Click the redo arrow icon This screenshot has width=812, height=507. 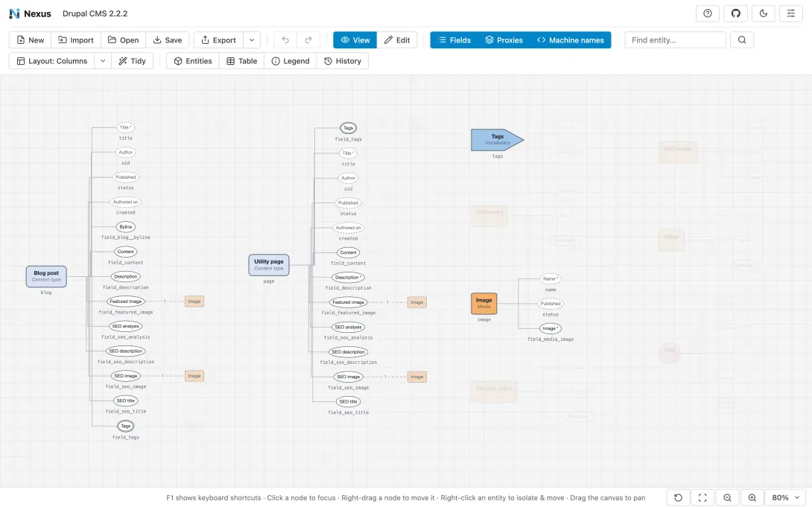point(308,40)
